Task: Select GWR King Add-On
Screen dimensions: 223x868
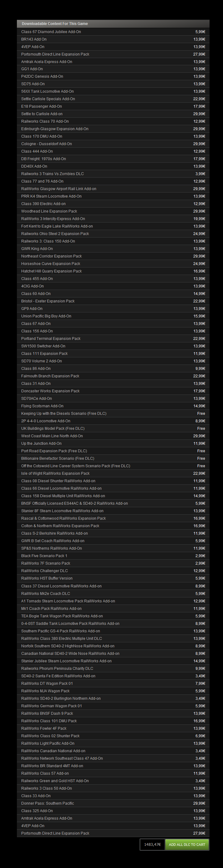Action: click(113, 249)
